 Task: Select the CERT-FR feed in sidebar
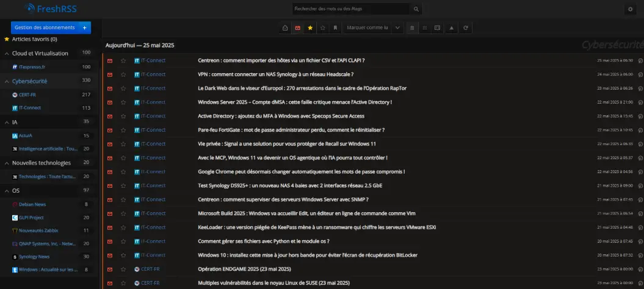point(27,95)
